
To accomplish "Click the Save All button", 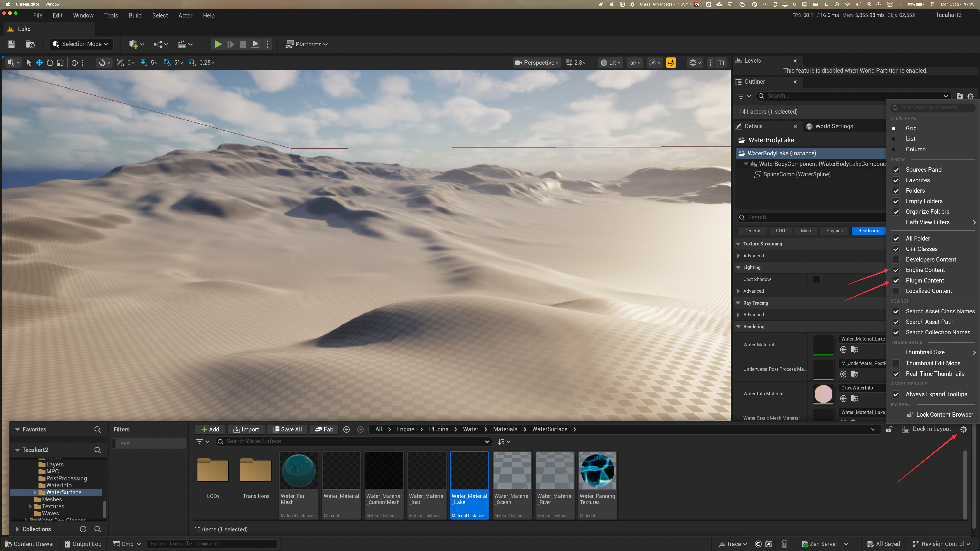I will 288,429.
